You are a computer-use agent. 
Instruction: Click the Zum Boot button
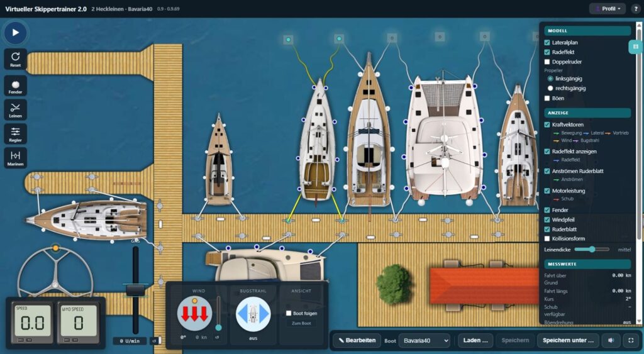pos(301,323)
